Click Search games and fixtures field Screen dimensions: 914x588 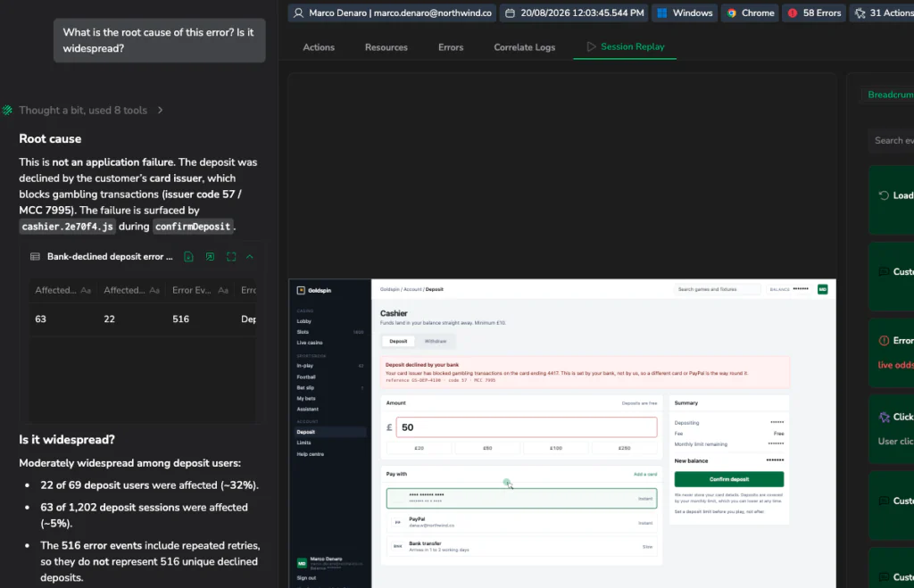(718, 289)
